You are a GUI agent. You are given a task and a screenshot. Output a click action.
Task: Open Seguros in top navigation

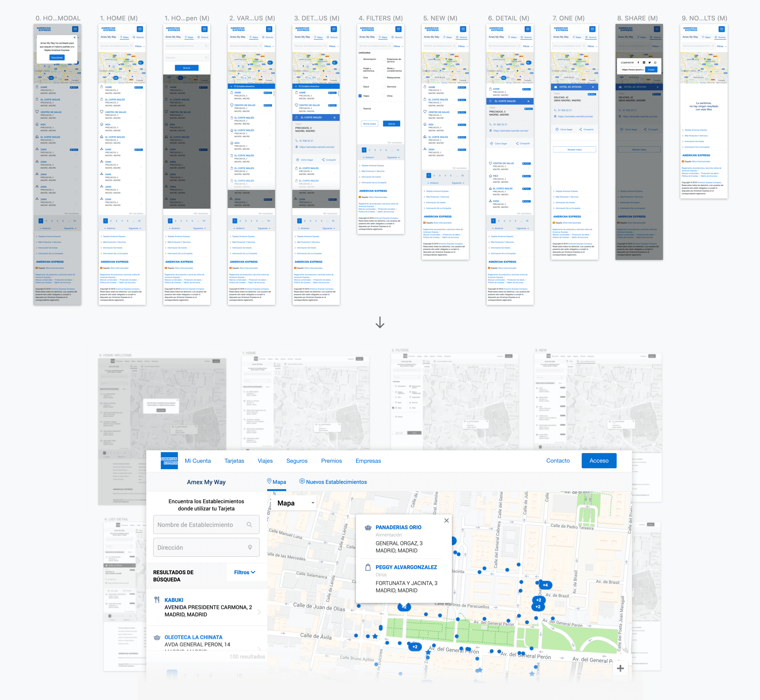pyautogui.click(x=297, y=461)
